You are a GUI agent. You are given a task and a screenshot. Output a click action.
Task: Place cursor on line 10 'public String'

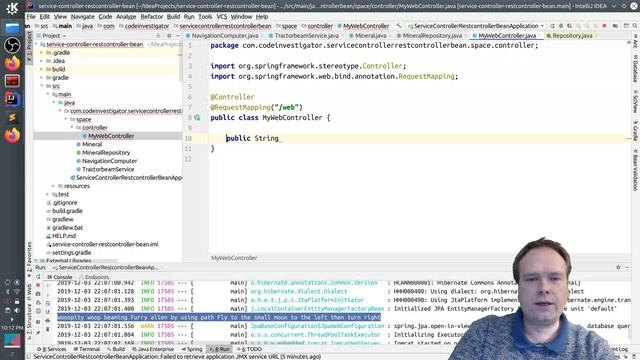[x=252, y=138]
